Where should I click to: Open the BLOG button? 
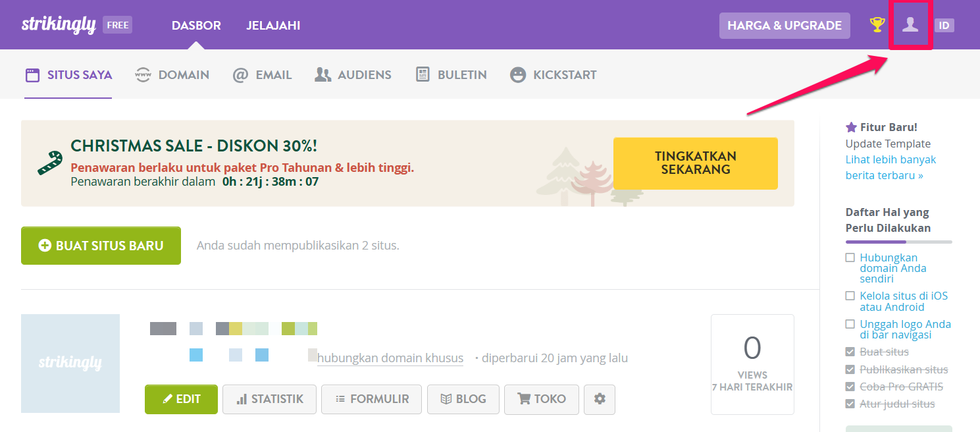point(463,399)
